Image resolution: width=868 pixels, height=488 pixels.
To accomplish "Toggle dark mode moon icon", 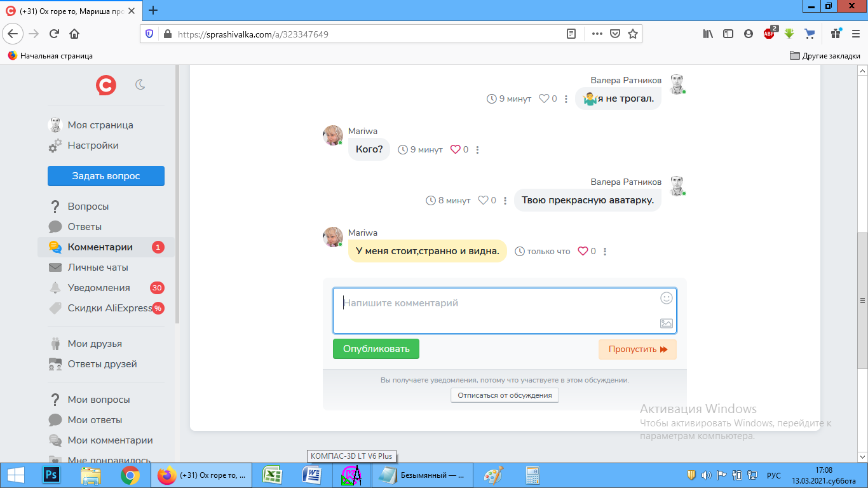I will pyautogui.click(x=141, y=84).
